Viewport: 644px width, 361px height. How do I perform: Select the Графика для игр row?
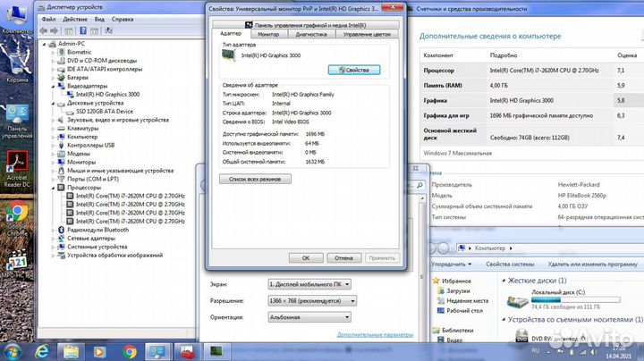(532, 115)
